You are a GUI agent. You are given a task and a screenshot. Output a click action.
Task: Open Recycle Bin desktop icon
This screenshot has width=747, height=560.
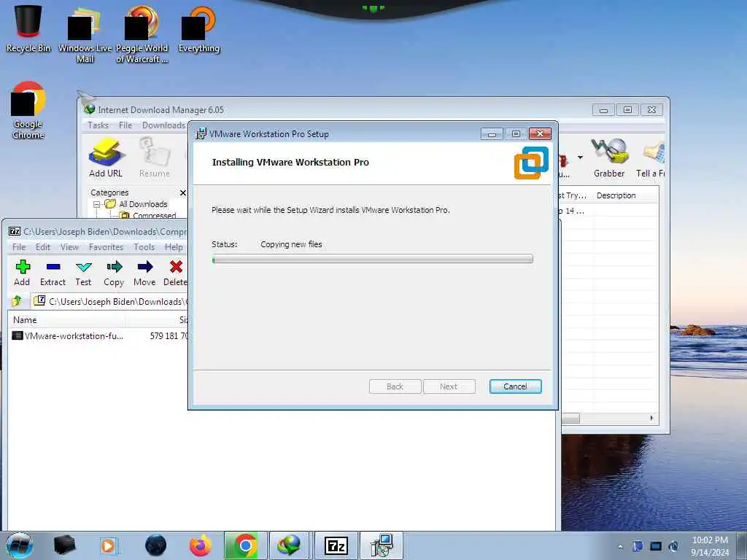click(x=28, y=28)
